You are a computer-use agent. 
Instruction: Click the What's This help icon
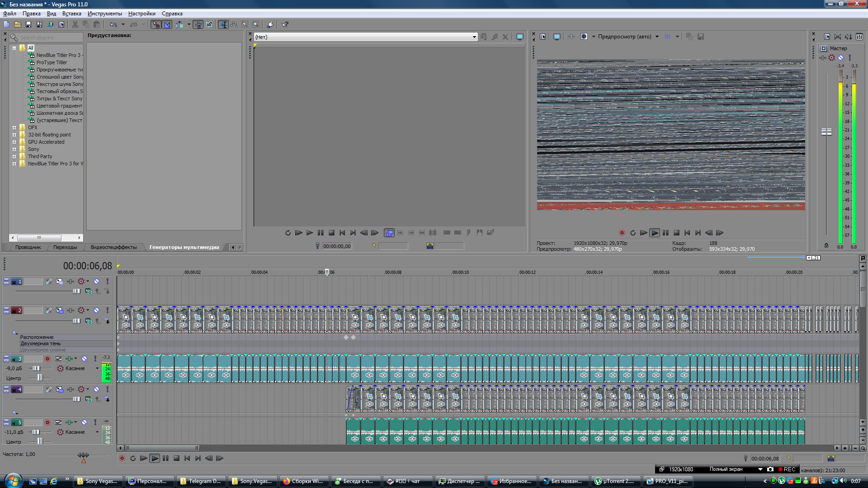[285, 24]
